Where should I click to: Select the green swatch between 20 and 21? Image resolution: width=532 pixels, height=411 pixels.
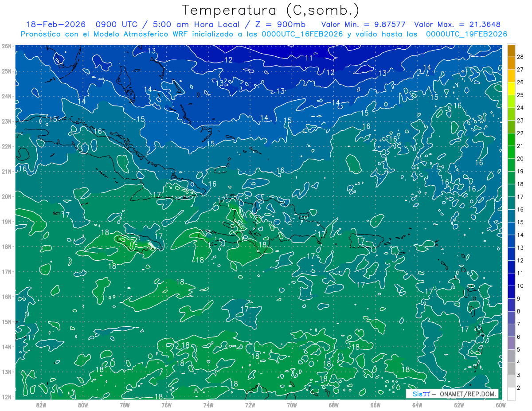tap(511, 152)
